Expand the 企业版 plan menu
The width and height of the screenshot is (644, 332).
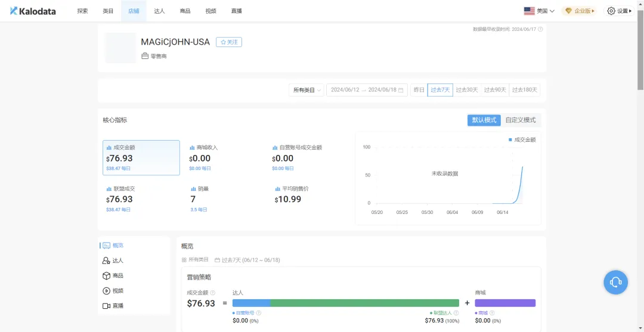click(x=578, y=11)
